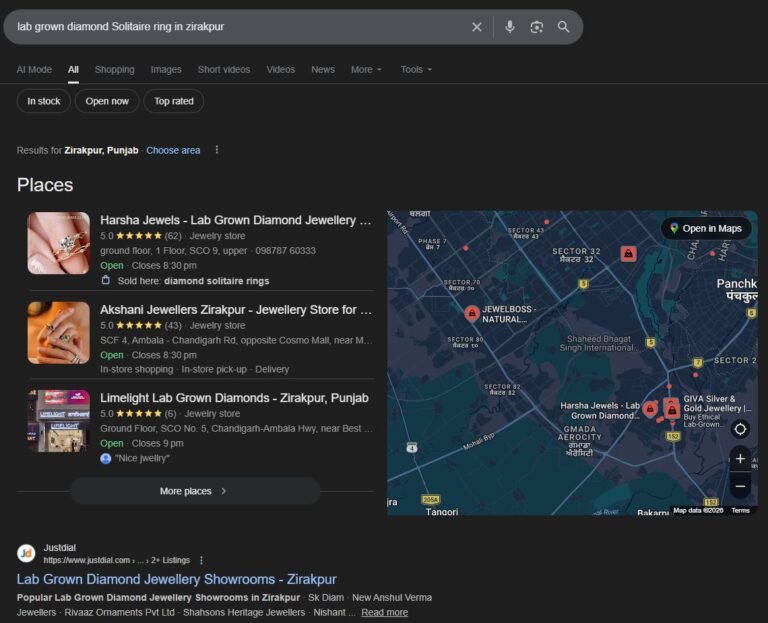Open Lab Grown Diamond Jewellery Showrooms link
The image size is (768, 623).
coord(177,579)
